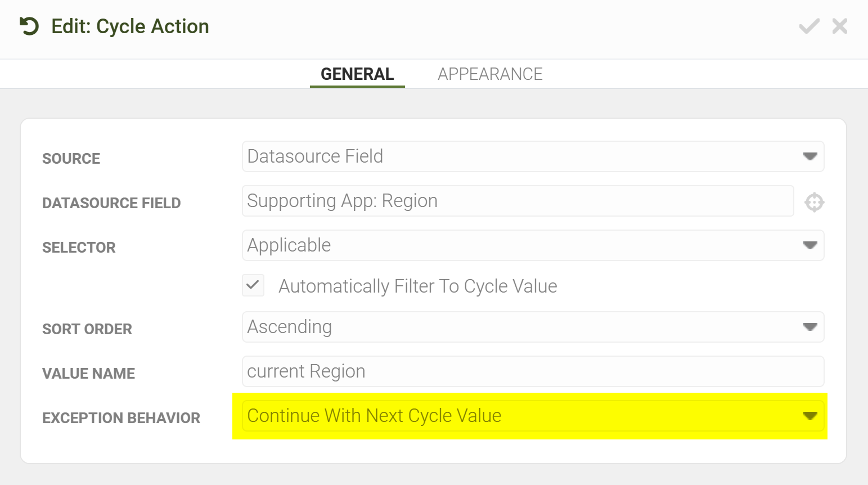Screen dimensions: 868x485
Task: Switch to the APPEARANCE tab
Action: point(490,74)
